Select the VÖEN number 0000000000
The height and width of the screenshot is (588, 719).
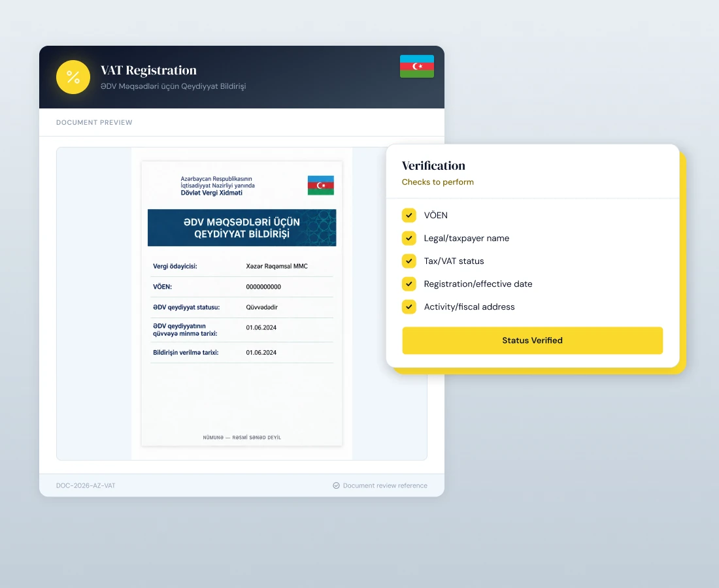(x=263, y=286)
